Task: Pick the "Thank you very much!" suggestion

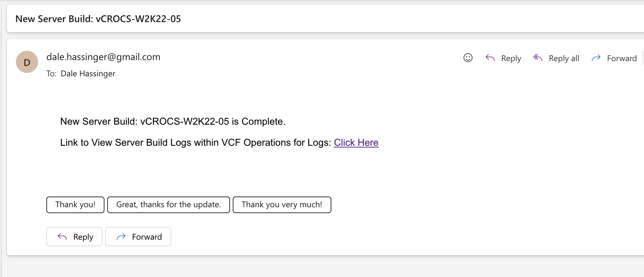Action: 282,205
